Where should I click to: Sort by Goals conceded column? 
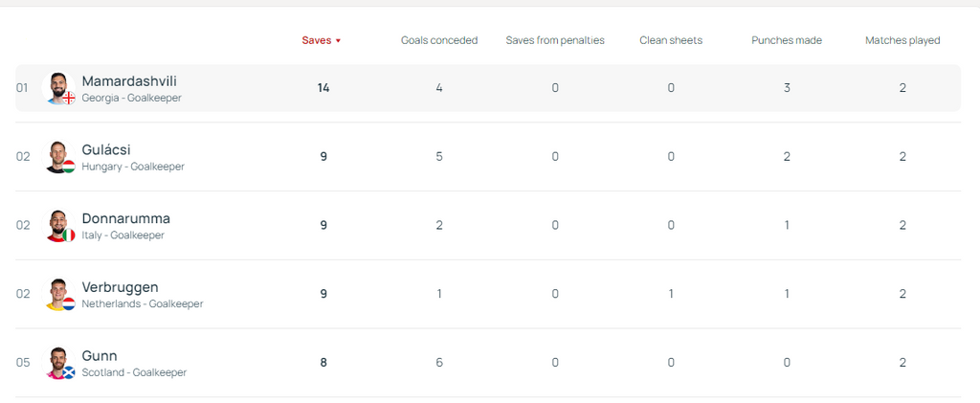click(438, 40)
